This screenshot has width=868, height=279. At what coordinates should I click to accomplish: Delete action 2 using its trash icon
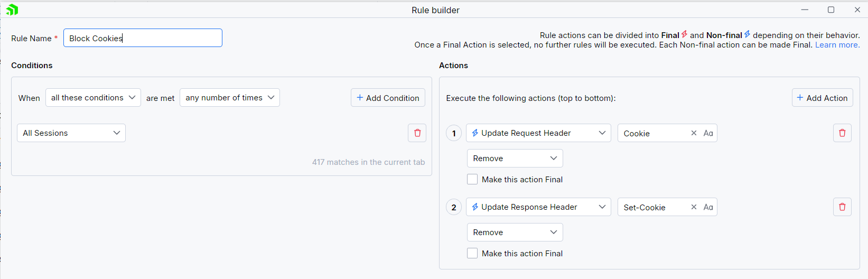pos(842,207)
